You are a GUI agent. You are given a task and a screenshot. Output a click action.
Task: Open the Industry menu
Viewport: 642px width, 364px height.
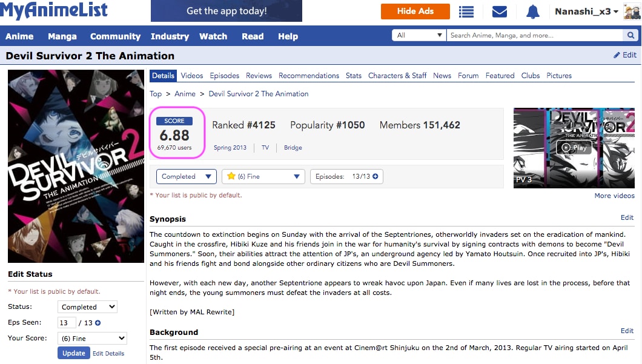[x=170, y=36]
